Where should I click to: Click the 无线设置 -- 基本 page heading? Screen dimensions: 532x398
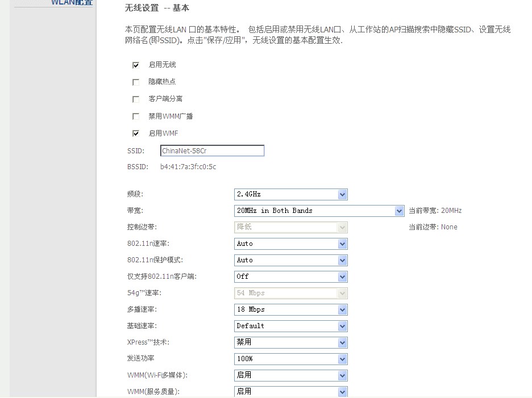157,8
